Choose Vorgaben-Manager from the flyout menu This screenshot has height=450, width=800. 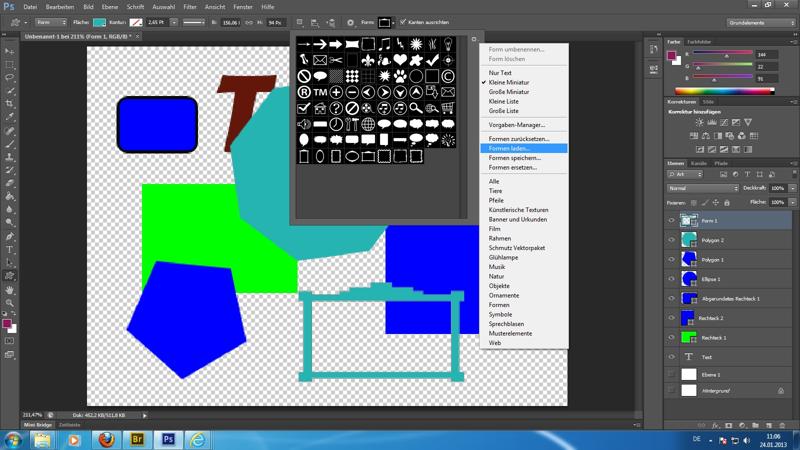coord(516,125)
